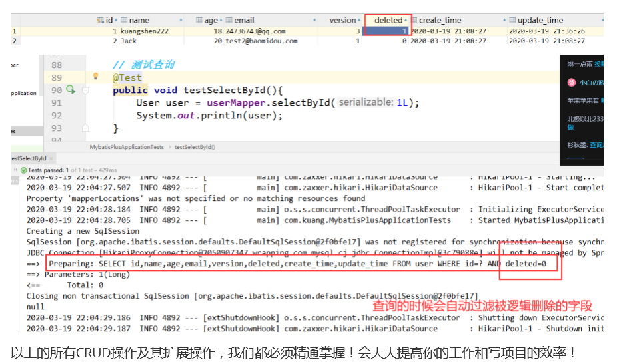This screenshot has width=623, height=364.
Task: Click the version column header
Action: pyautogui.click(x=342, y=20)
